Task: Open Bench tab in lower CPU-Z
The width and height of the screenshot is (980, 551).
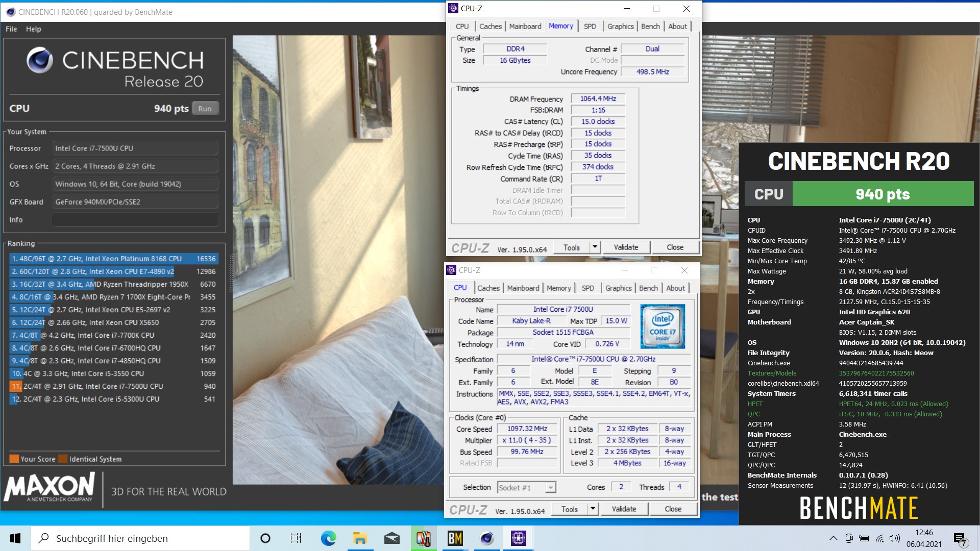Action: tap(649, 288)
